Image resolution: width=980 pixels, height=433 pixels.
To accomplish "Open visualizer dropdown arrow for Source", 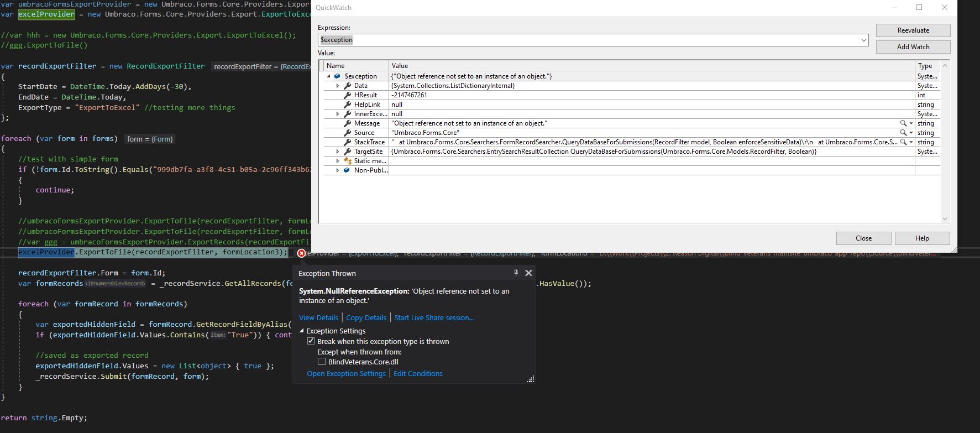I will tap(911, 133).
